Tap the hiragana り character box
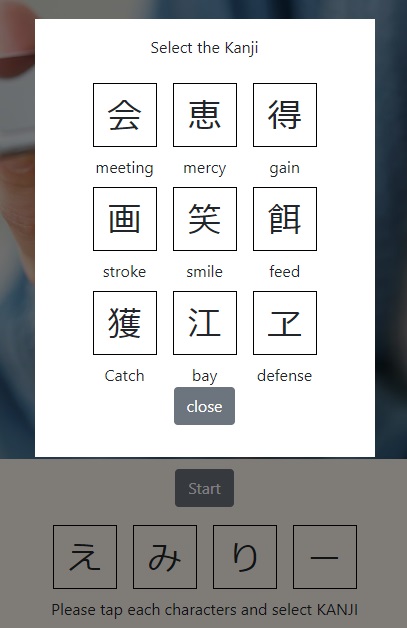The height and width of the screenshot is (628, 407). (x=245, y=557)
